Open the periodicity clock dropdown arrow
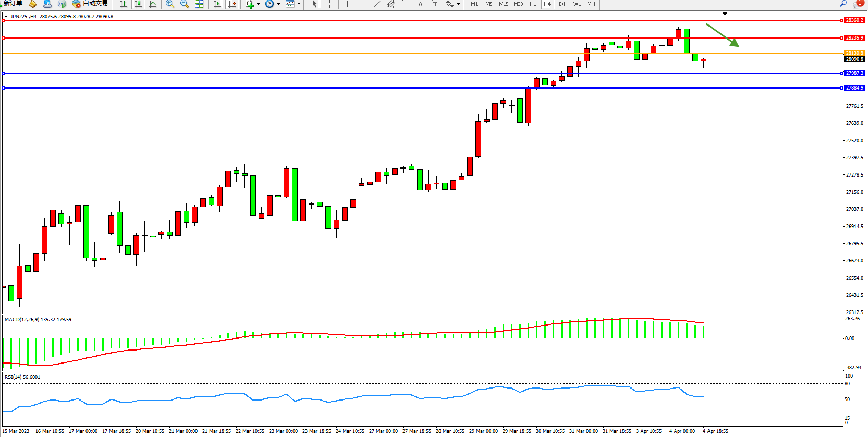This screenshot has height=438, width=868. pos(278,4)
